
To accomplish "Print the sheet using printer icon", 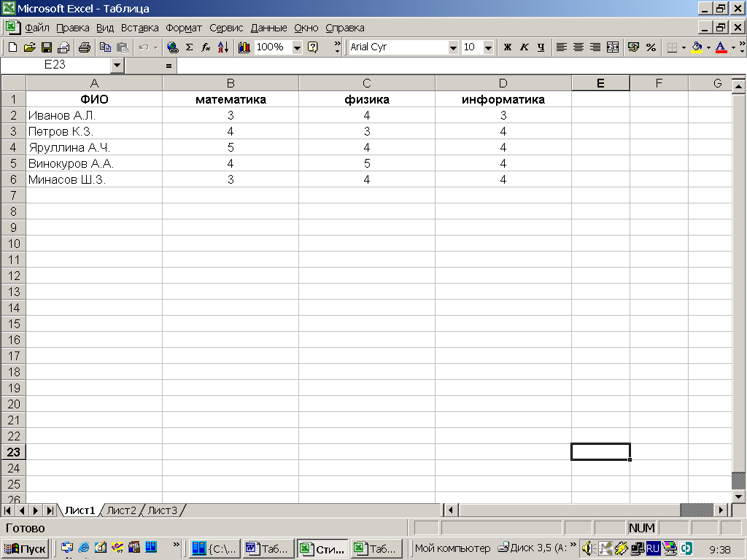I will pyautogui.click(x=85, y=47).
